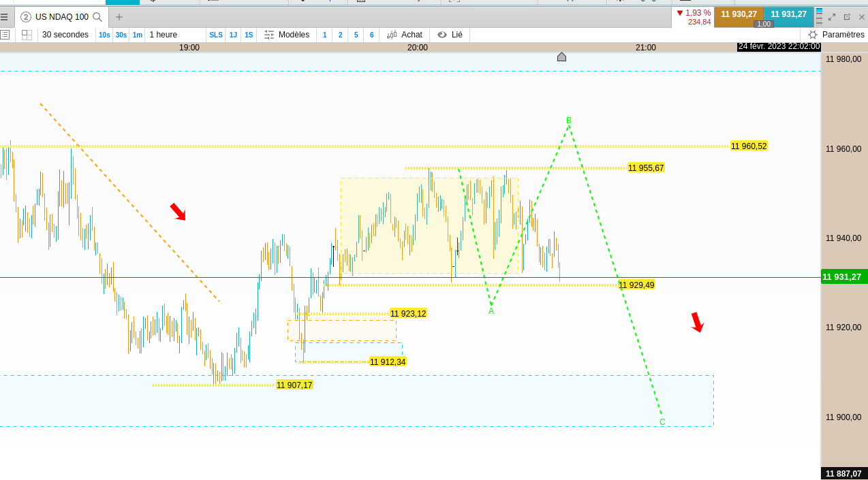868x480 pixels.
Task: Expand the chart to fullscreen
Action: pos(832,17)
